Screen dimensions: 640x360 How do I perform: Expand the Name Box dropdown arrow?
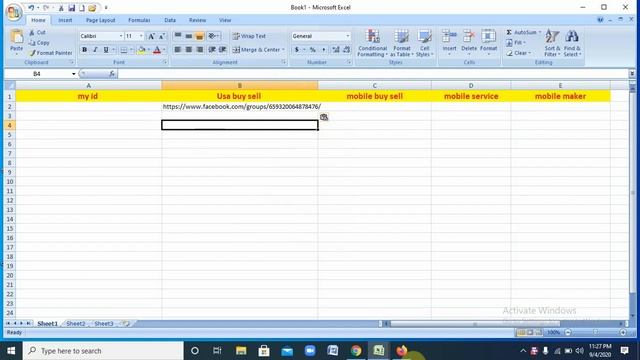[73, 74]
